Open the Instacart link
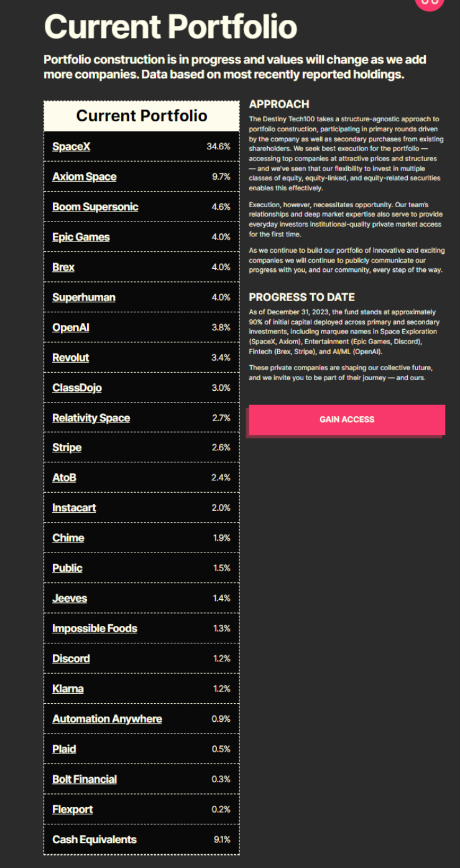 [x=74, y=508]
